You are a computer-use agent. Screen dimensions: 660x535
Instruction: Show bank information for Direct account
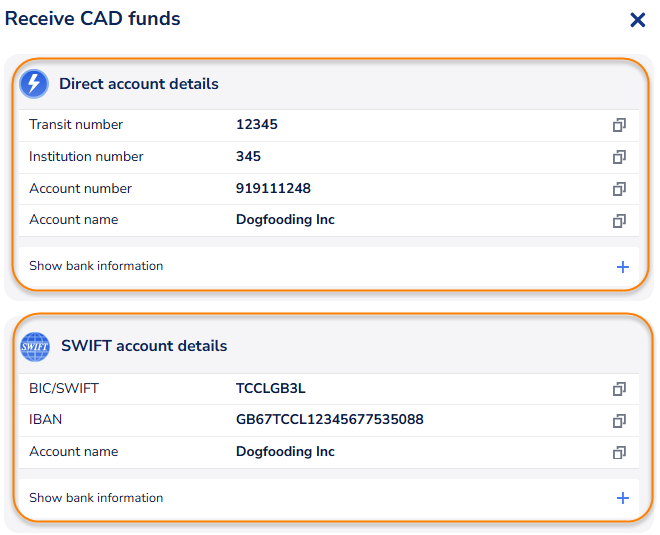(96, 266)
